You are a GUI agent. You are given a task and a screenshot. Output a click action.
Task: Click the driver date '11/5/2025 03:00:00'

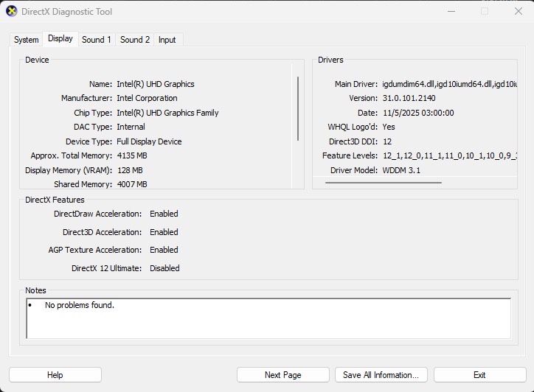tap(418, 113)
